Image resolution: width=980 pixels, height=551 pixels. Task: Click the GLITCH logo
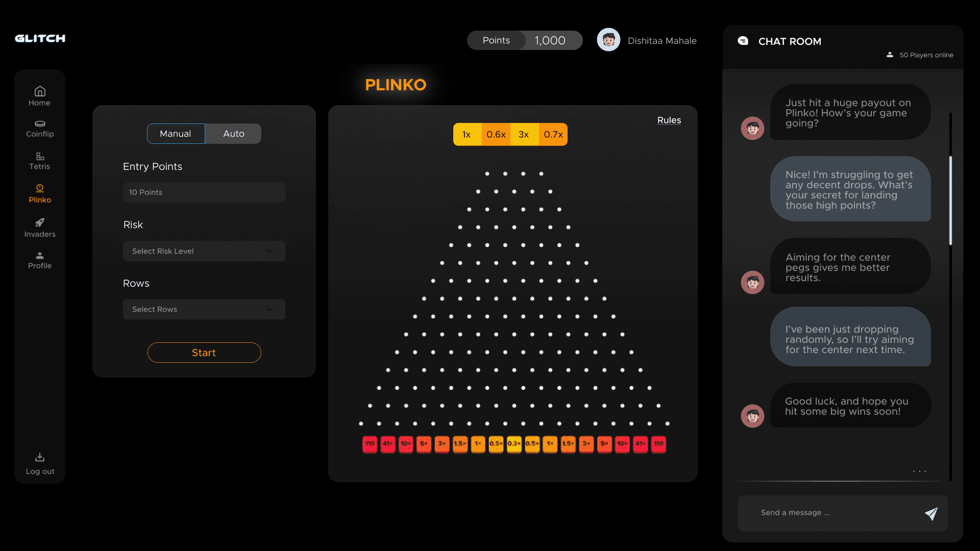(x=40, y=38)
